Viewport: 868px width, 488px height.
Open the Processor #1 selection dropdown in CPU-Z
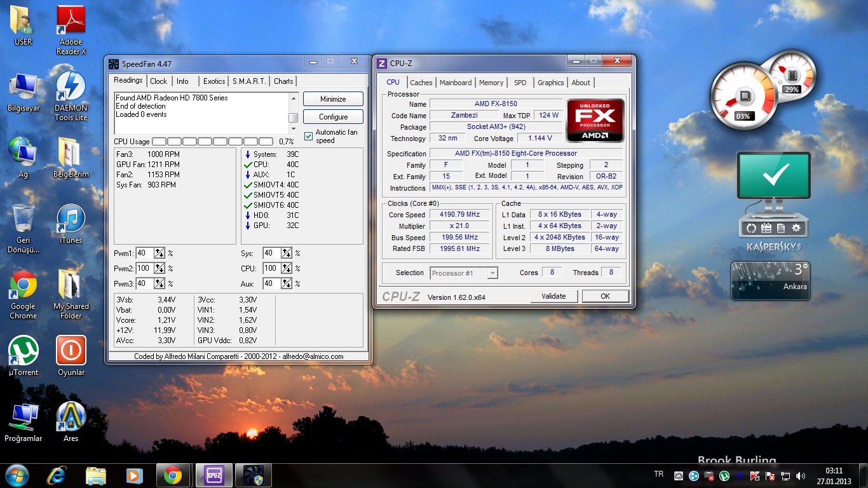[464, 273]
